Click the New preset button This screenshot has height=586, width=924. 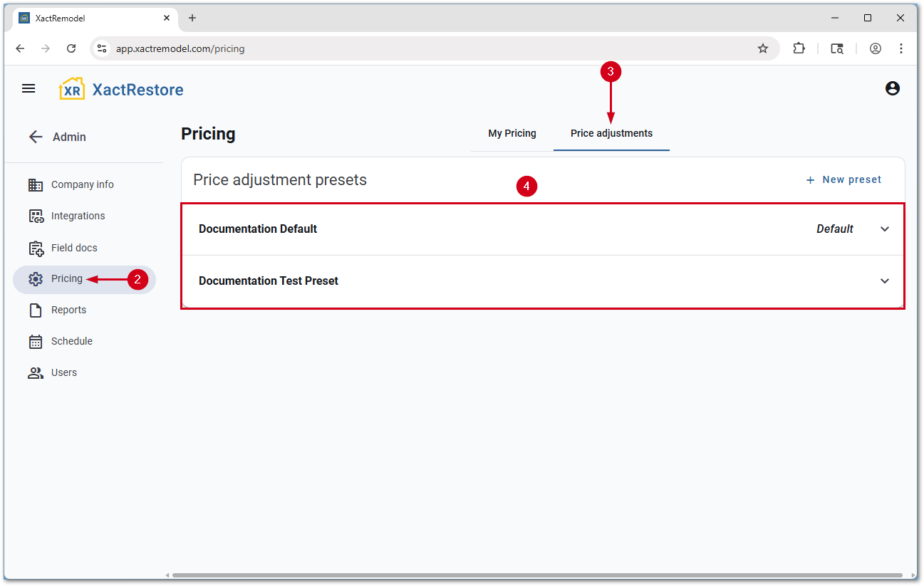point(843,179)
